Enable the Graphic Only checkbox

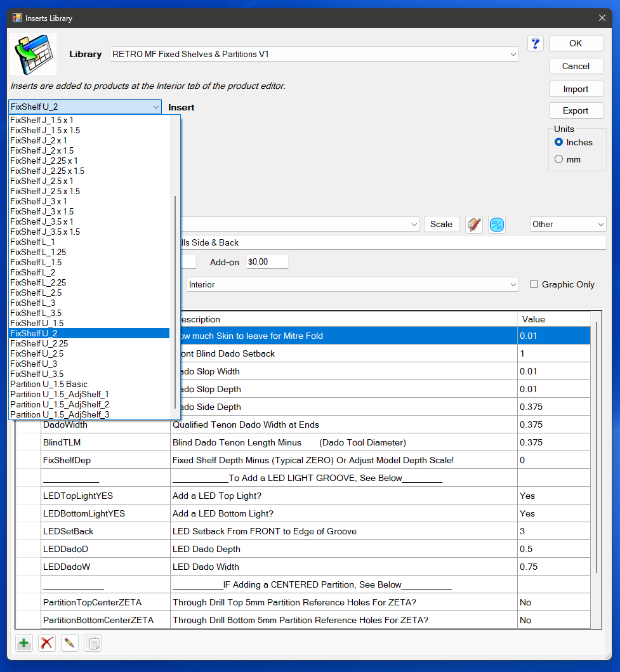coord(534,285)
